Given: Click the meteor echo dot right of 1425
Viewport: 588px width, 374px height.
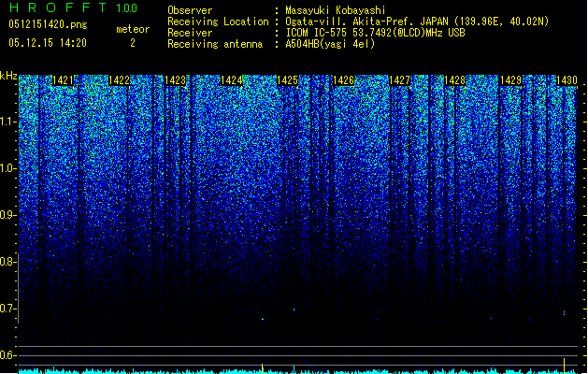Looking at the screenshot, I should (294, 309).
